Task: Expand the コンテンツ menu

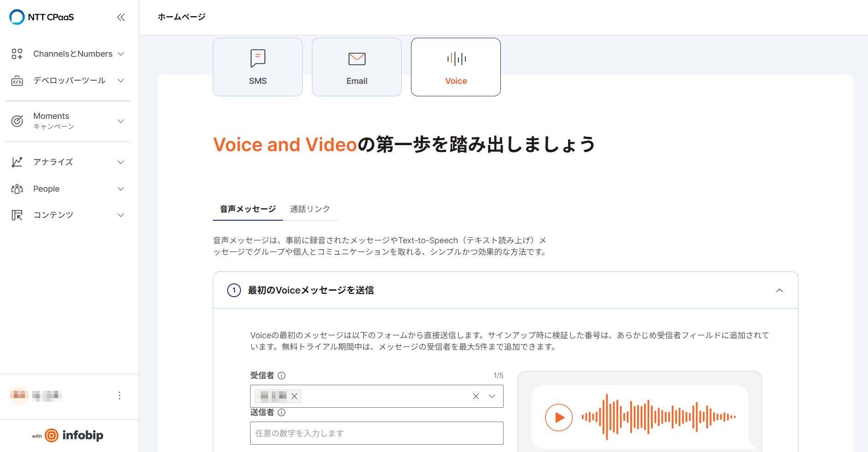Action: point(121,215)
